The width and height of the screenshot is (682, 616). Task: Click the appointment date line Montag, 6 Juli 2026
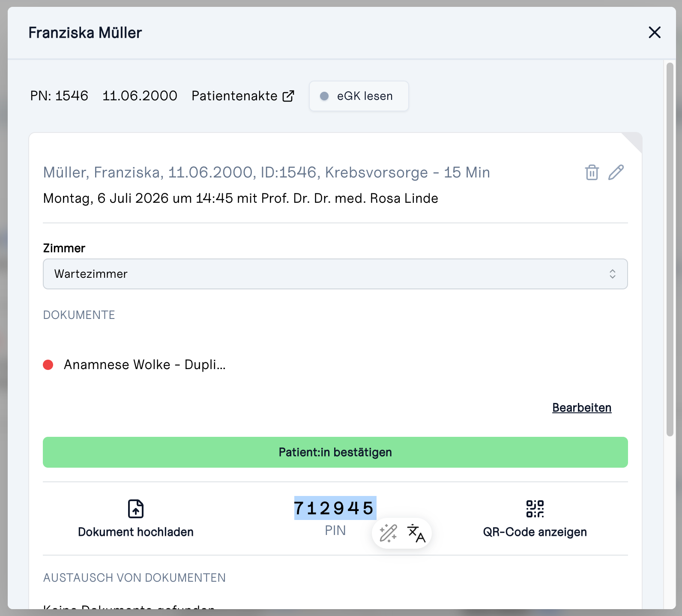(241, 198)
